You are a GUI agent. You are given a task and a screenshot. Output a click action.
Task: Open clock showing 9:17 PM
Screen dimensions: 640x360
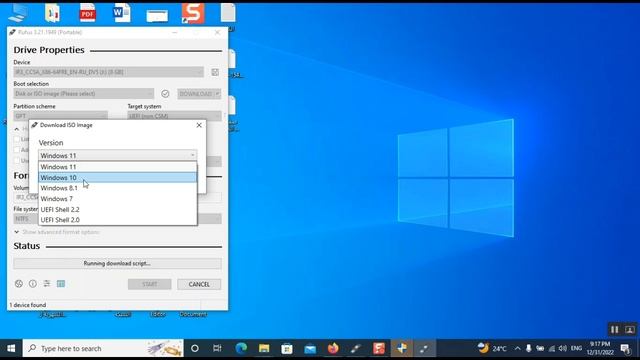pyautogui.click(x=600, y=348)
